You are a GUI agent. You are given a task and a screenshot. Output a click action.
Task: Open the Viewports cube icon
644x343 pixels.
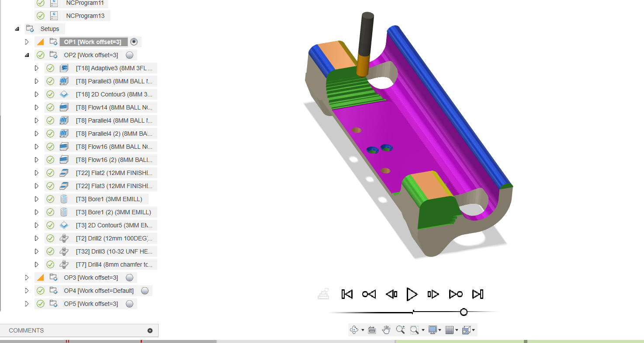pyautogui.click(x=466, y=330)
